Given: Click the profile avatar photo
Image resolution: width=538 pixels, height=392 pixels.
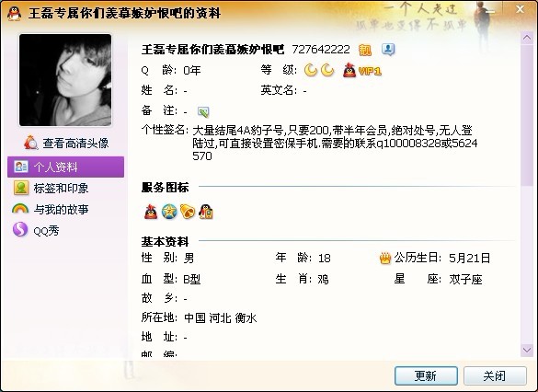Looking at the screenshot, I should coord(65,80).
